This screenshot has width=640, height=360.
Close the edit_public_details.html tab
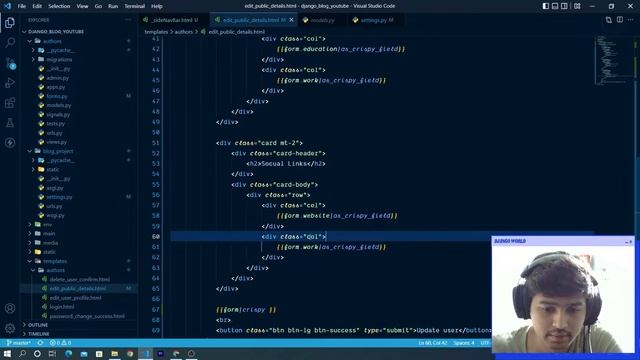pos(291,20)
